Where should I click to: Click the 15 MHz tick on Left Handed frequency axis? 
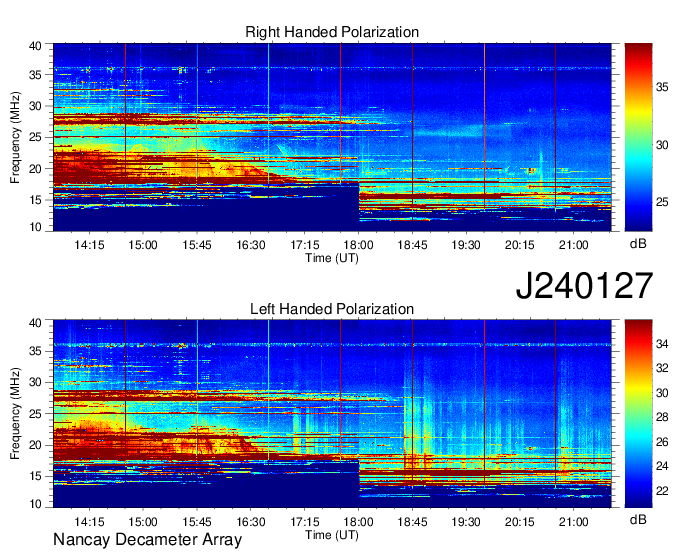pos(35,476)
